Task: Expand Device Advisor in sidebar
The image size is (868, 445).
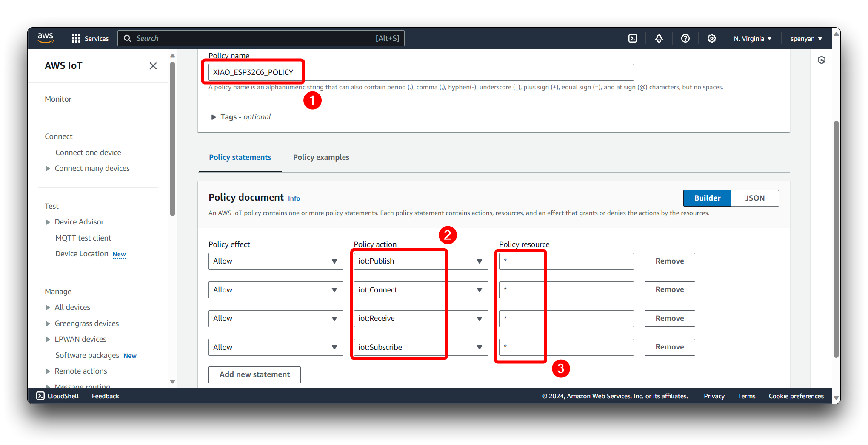Action: point(48,222)
